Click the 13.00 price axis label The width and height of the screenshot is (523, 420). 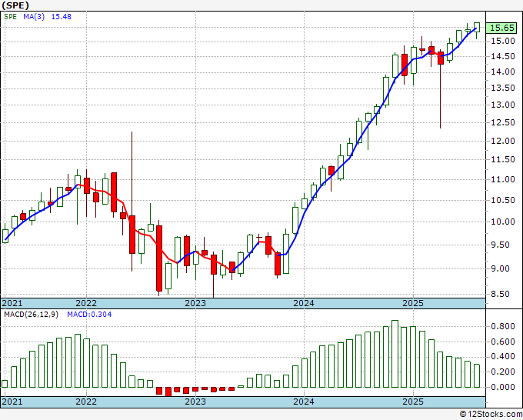click(503, 105)
